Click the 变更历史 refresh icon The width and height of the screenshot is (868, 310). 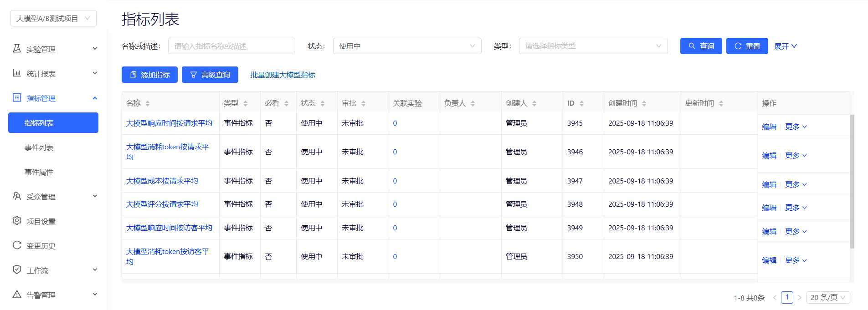click(x=17, y=245)
